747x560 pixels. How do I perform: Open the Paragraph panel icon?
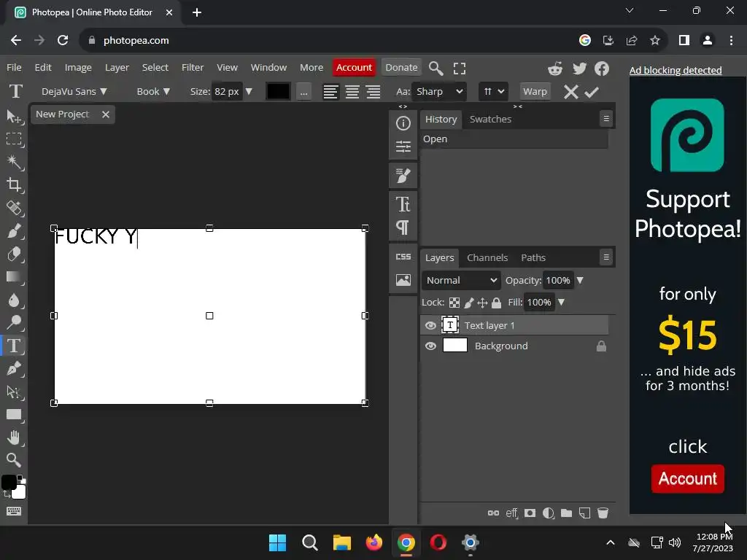click(x=403, y=227)
